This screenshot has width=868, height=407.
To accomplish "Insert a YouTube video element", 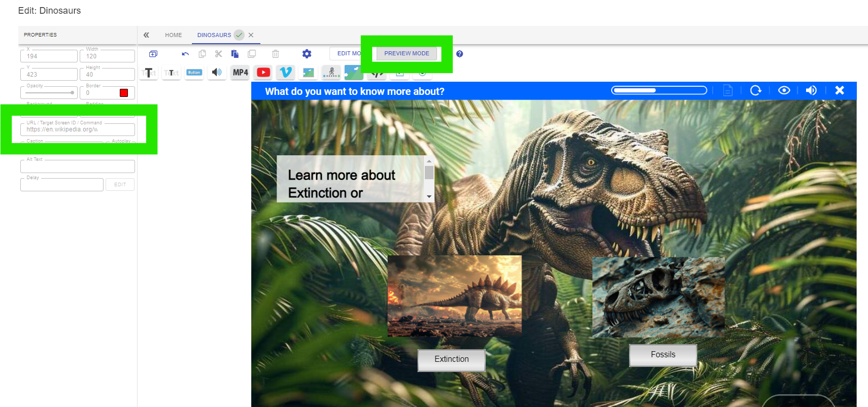I will tap(263, 73).
